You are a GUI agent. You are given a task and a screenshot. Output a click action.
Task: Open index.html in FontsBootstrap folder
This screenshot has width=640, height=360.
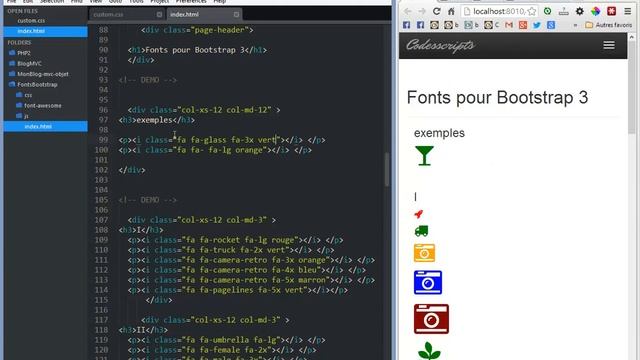tap(38, 127)
